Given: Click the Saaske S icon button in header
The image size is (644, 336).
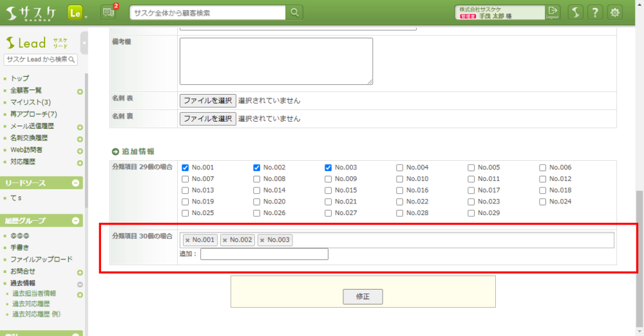Looking at the screenshot, I should (576, 12).
